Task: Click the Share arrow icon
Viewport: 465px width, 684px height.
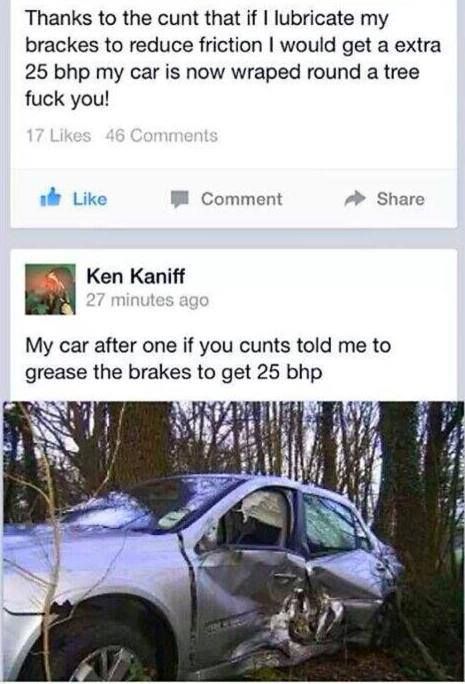Action: click(x=355, y=198)
